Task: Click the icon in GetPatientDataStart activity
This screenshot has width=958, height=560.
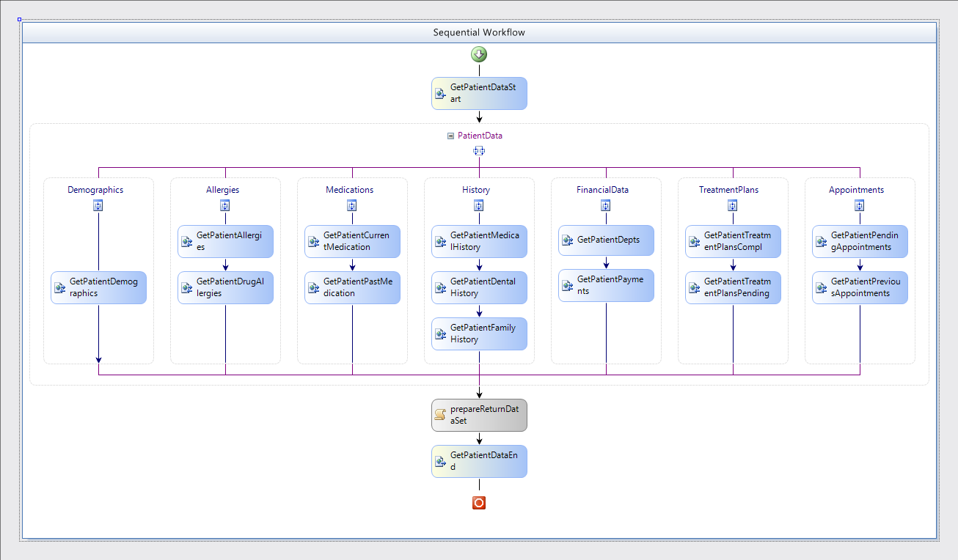Action: click(x=441, y=94)
